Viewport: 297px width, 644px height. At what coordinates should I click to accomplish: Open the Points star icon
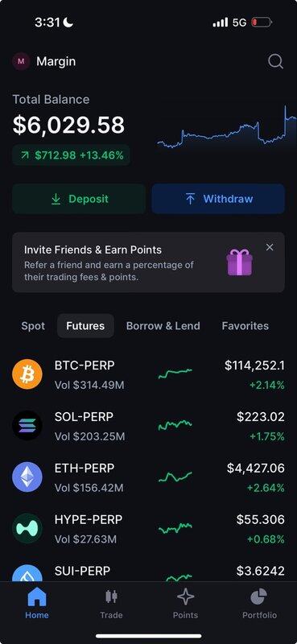click(x=185, y=597)
